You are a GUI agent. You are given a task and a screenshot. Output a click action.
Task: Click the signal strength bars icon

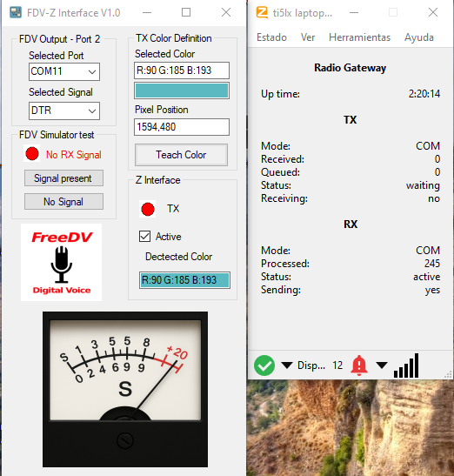406,365
